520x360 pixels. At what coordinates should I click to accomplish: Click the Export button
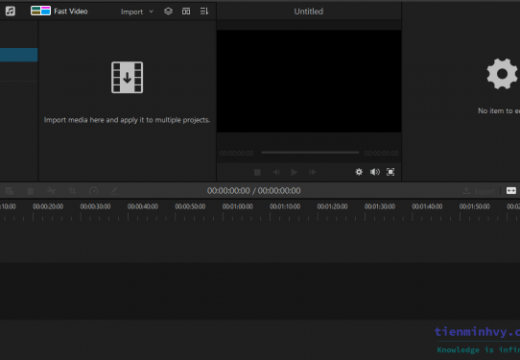point(479,191)
